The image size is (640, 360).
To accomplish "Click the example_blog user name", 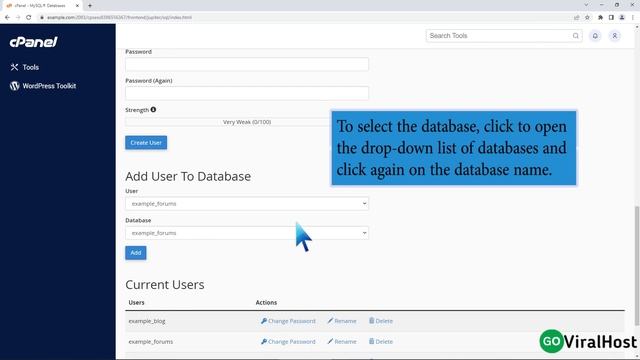I will click(x=147, y=321).
